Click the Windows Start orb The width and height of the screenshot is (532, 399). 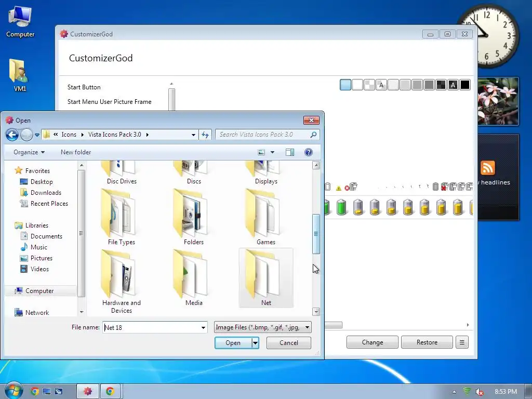point(13,391)
